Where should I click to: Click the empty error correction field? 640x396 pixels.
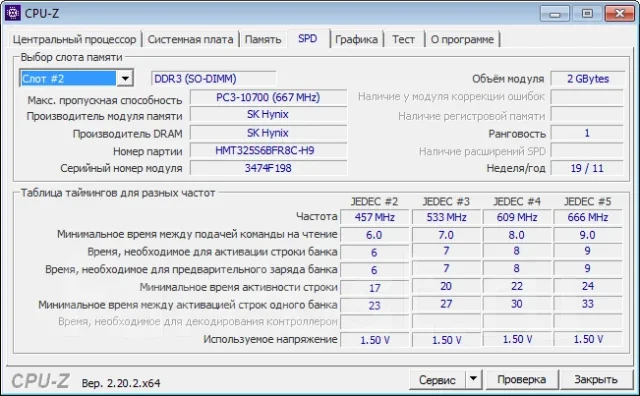point(587,97)
